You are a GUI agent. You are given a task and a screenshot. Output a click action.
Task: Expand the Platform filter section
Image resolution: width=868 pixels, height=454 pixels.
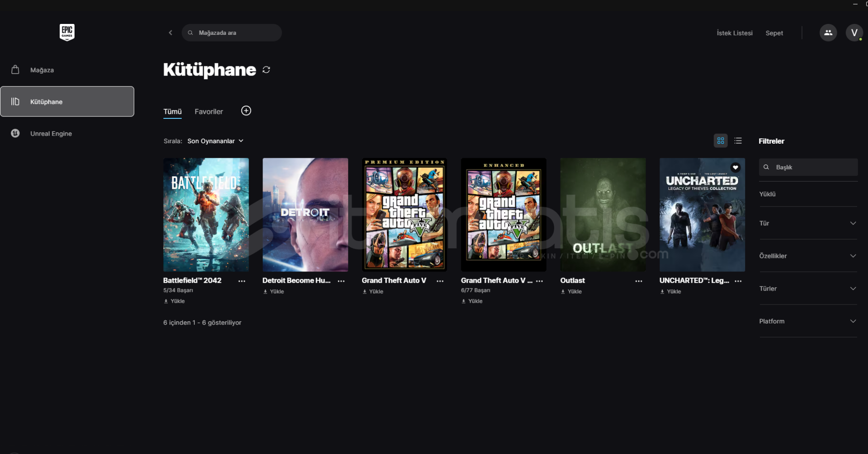click(808, 321)
